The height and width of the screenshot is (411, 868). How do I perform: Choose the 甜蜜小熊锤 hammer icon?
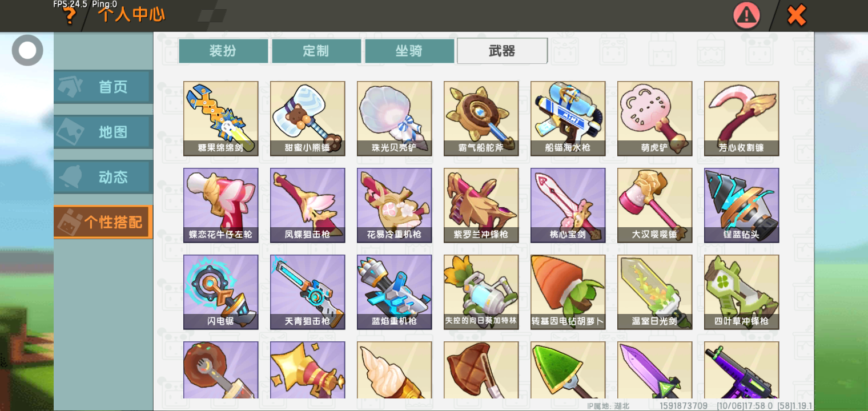(308, 118)
